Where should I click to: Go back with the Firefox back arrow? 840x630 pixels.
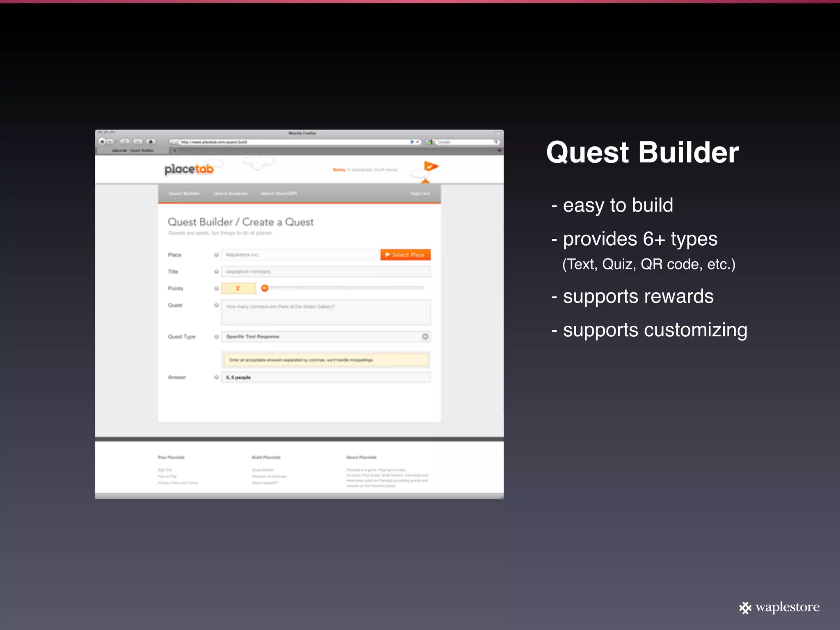pos(102,142)
